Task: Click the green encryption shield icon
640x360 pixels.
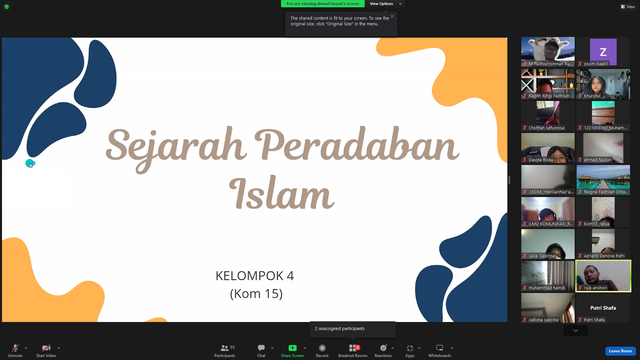Action: tap(7, 7)
